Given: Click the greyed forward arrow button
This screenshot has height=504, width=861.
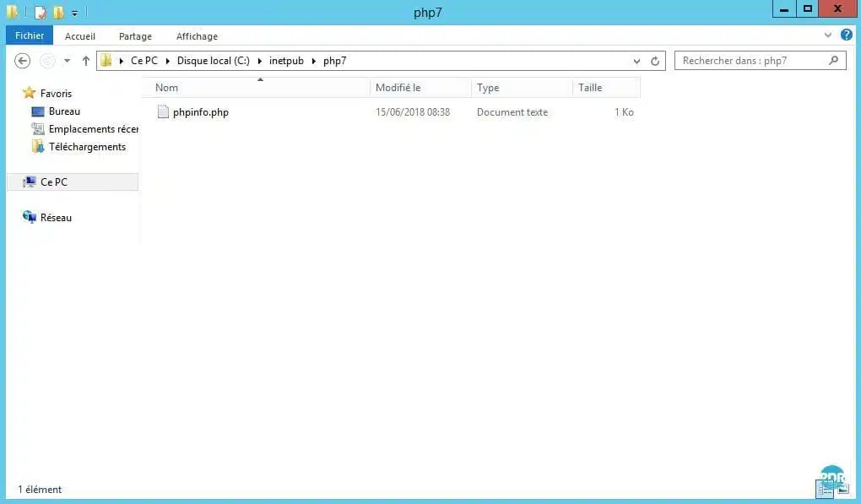Looking at the screenshot, I should point(47,61).
